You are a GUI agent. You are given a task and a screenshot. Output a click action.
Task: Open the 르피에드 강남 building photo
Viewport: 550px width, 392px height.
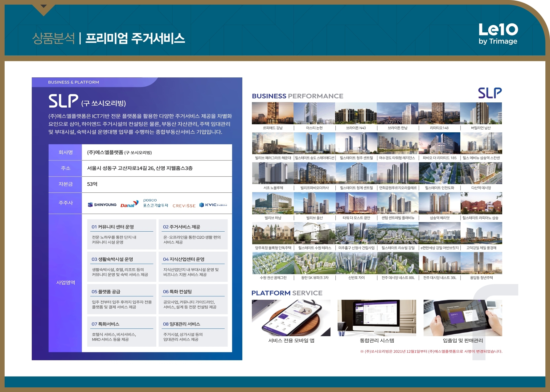273,113
